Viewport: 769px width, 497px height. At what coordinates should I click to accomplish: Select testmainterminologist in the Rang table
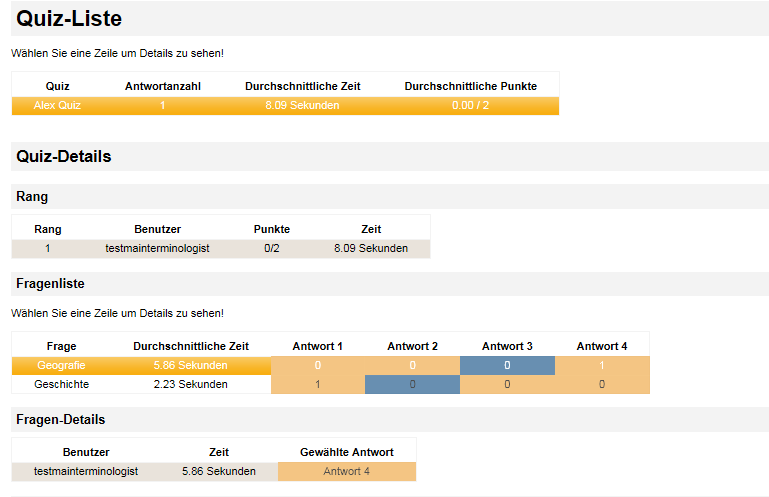click(x=157, y=248)
